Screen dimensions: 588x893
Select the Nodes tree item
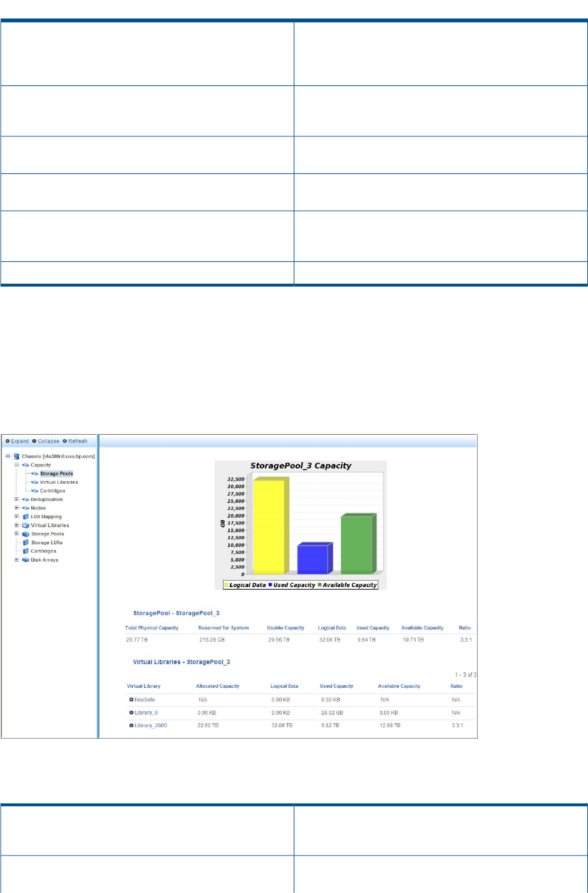[x=38, y=508]
